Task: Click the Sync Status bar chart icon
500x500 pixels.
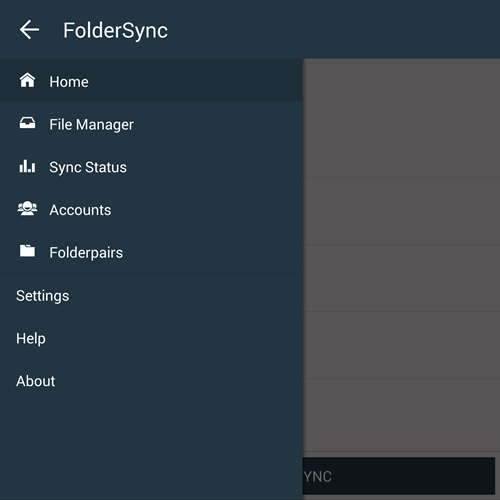Action: click(x=27, y=166)
